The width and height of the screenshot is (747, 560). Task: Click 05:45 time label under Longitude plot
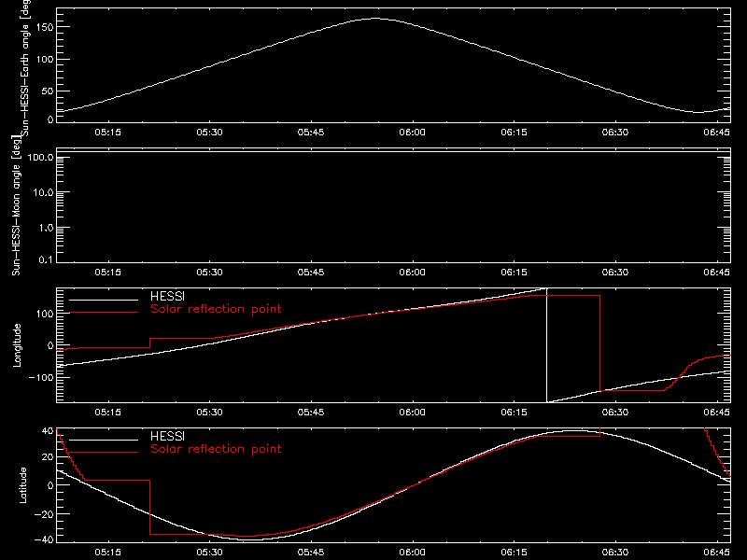tap(311, 413)
